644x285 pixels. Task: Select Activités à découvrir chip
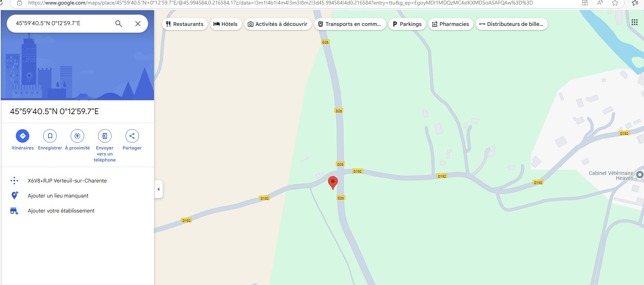pyautogui.click(x=278, y=24)
